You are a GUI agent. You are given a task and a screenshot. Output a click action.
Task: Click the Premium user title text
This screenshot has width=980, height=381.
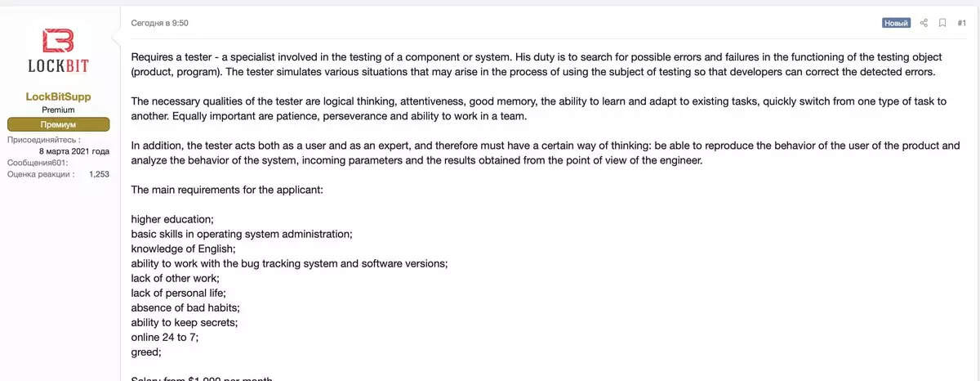click(58, 110)
